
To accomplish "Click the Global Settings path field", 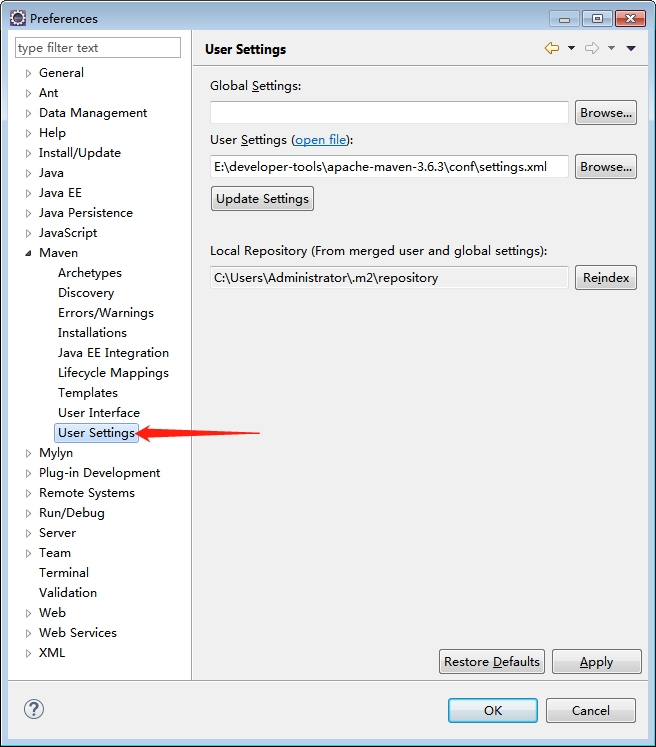I will tap(389, 113).
